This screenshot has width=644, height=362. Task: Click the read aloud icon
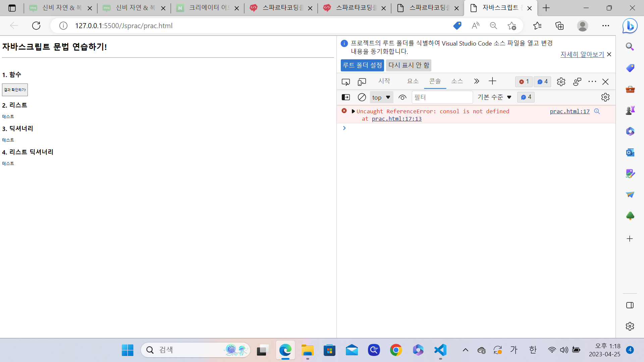coord(475,26)
